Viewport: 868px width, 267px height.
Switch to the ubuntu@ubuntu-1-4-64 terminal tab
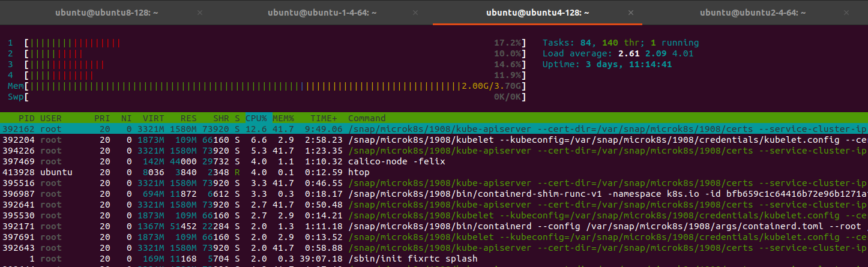click(x=322, y=12)
